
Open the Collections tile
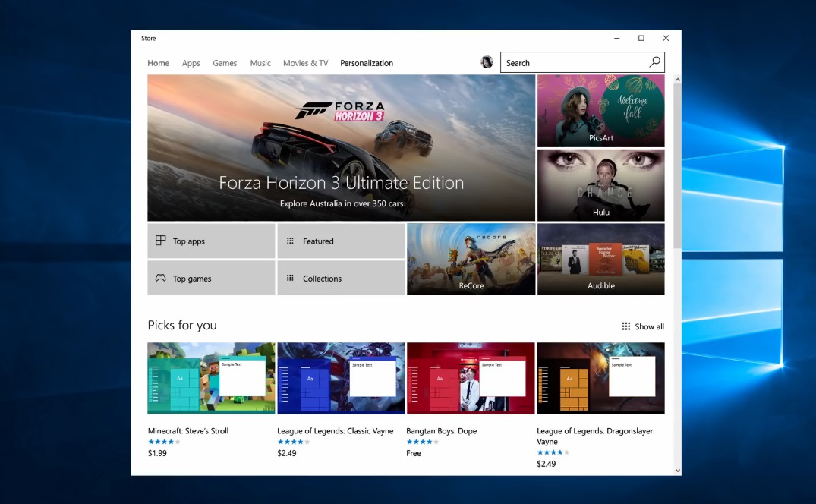click(x=341, y=279)
